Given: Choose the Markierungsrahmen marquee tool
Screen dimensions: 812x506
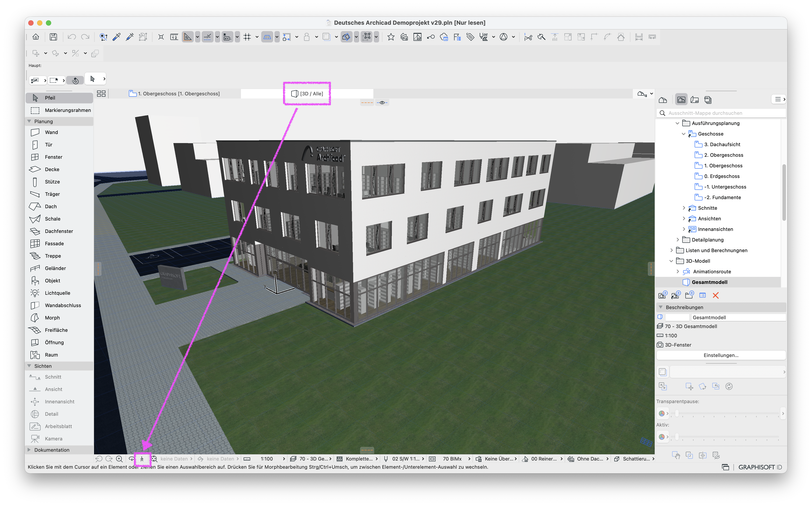Looking at the screenshot, I should 60,110.
